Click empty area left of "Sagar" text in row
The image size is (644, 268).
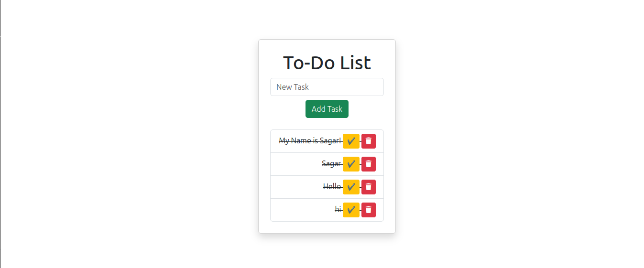295,164
